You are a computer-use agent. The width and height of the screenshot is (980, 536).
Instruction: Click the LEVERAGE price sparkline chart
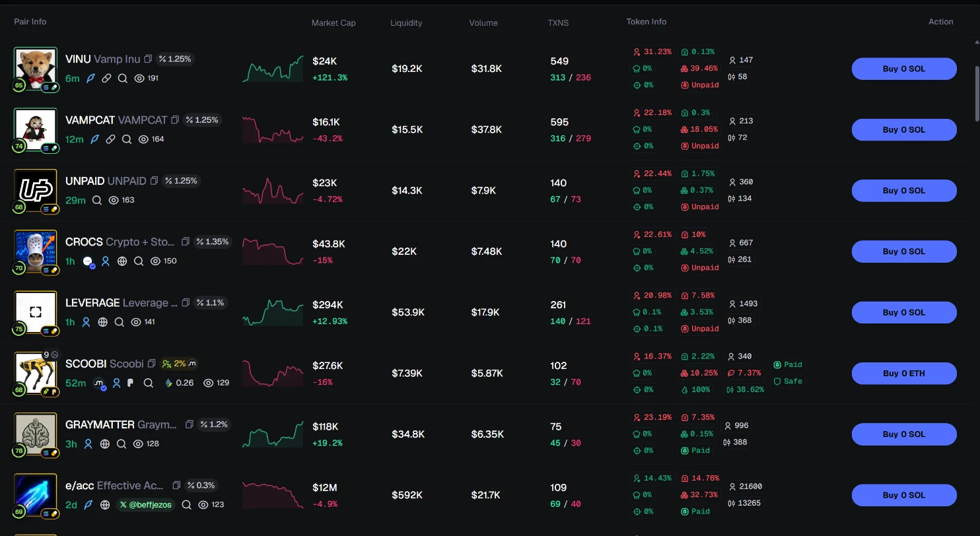click(273, 312)
